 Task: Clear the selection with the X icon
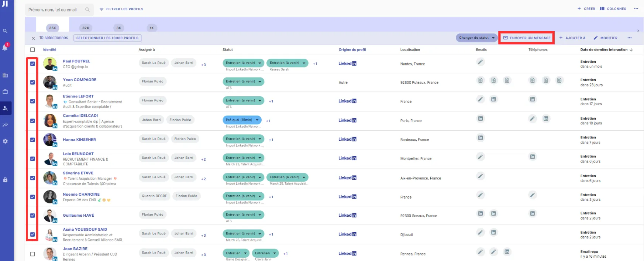pos(33,38)
